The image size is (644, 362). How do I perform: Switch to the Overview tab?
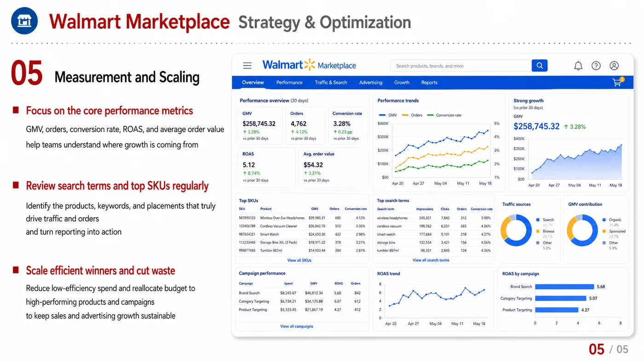253,82
